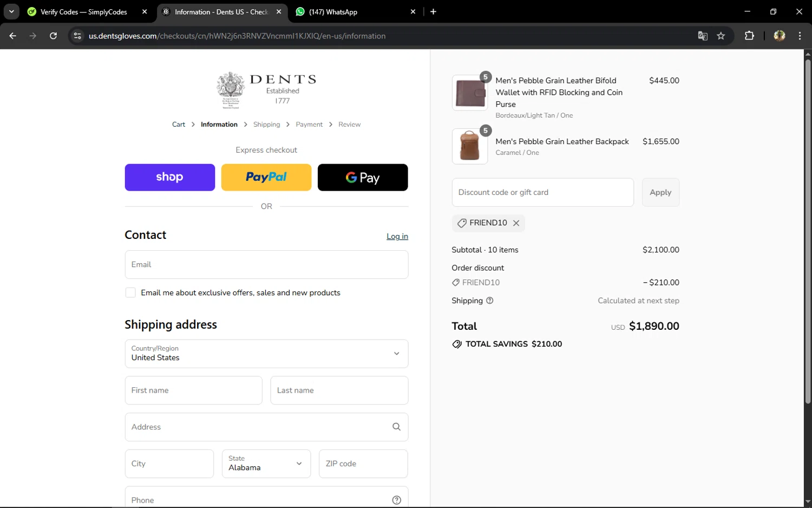Viewport: 812px width, 508px height.
Task: Click the order discount FRIEND10 tag icon
Action: (x=456, y=283)
